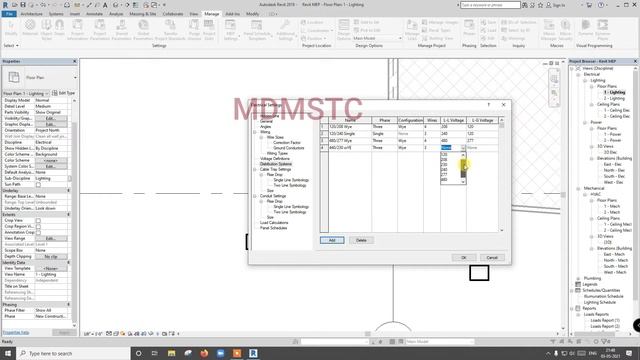Click the Save icon in quick access toolbar
This screenshot has height=360, width=640.
[x=23, y=5]
